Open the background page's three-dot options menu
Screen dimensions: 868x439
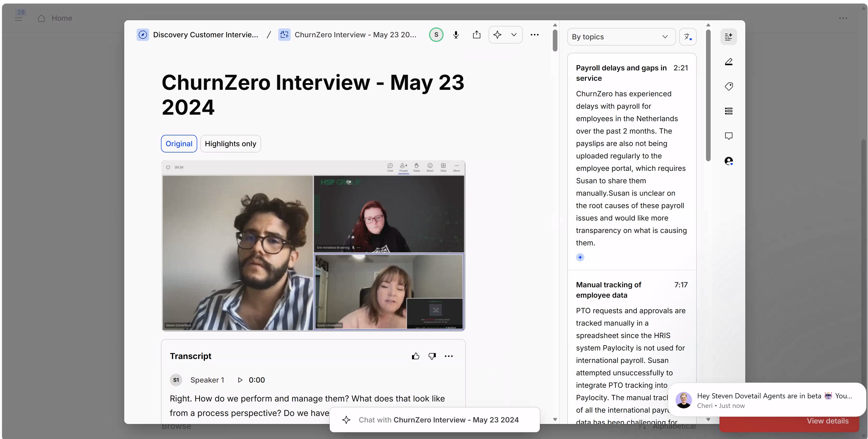pyautogui.click(x=843, y=18)
